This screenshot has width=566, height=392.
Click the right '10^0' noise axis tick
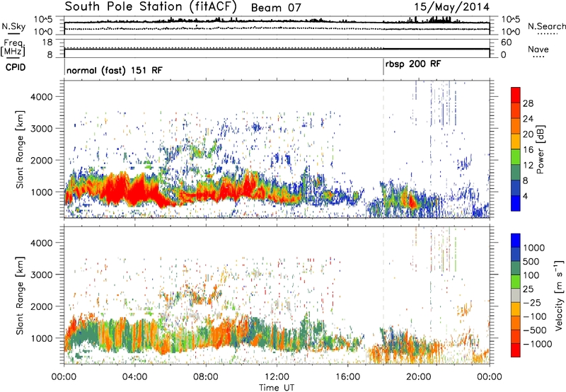coord(511,32)
